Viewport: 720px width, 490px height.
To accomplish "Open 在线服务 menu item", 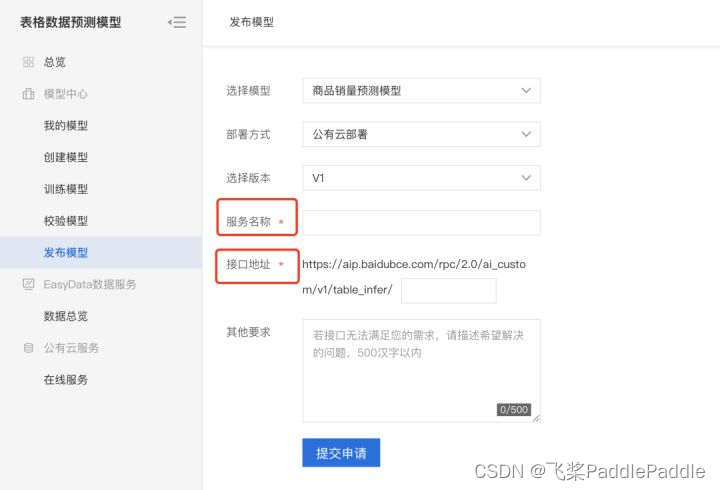I will [x=66, y=380].
